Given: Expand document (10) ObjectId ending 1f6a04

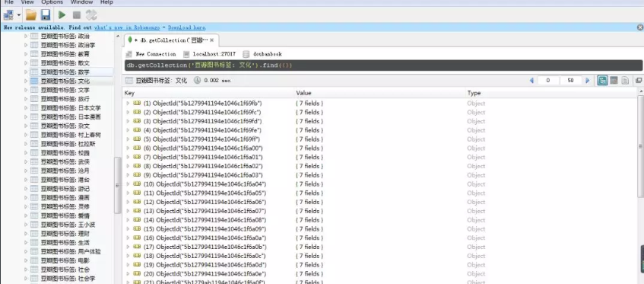Looking at the screenshot, I should pyautogui.click(x=128, y=184).
